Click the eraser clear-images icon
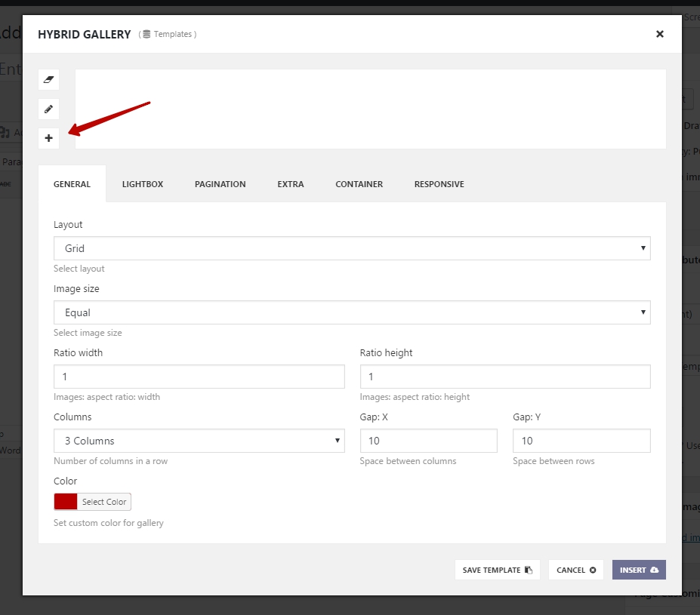Screen dimensions: 700x615 [48, 80]
